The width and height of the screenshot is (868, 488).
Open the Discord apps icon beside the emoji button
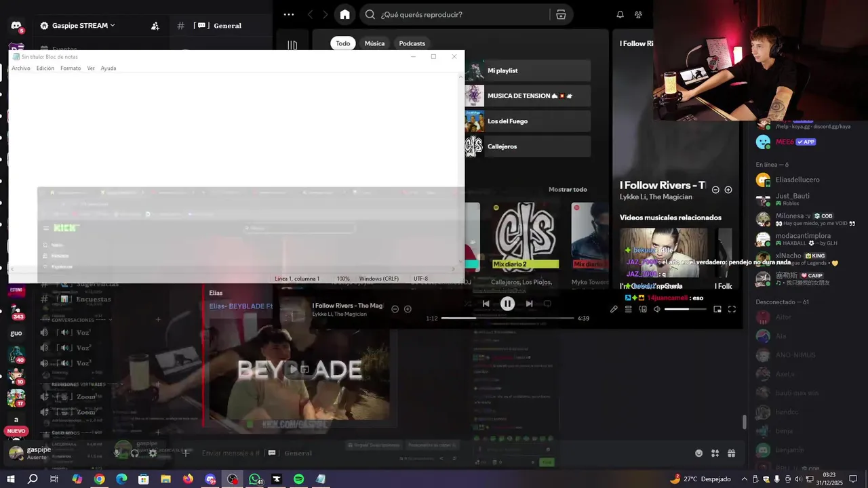click(x=715, y=453)
